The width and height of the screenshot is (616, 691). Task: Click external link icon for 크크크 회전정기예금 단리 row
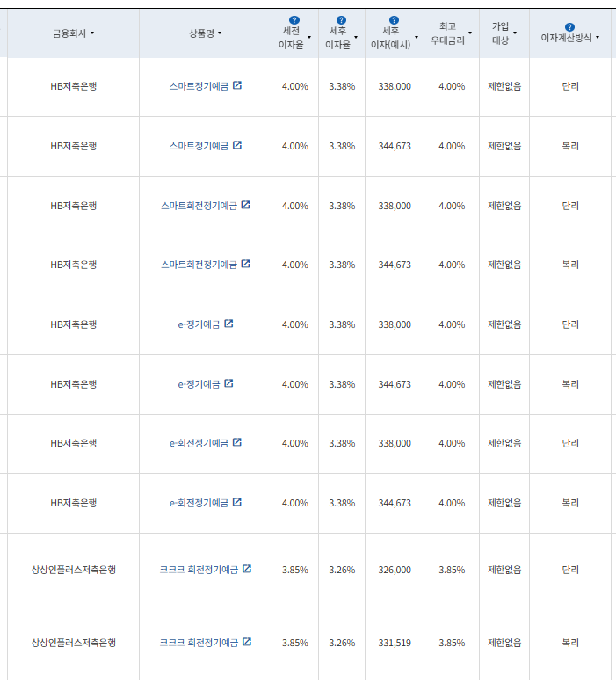click(247, 569)
